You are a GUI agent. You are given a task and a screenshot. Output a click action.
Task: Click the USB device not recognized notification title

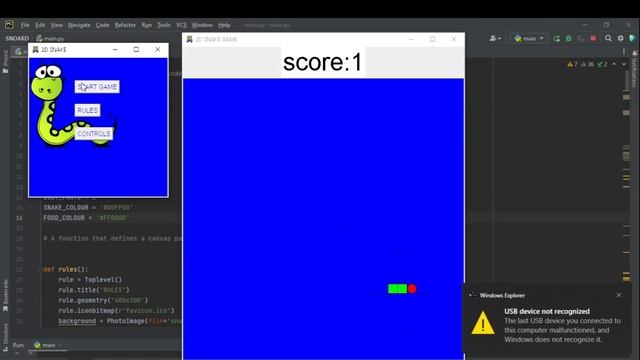547,311
